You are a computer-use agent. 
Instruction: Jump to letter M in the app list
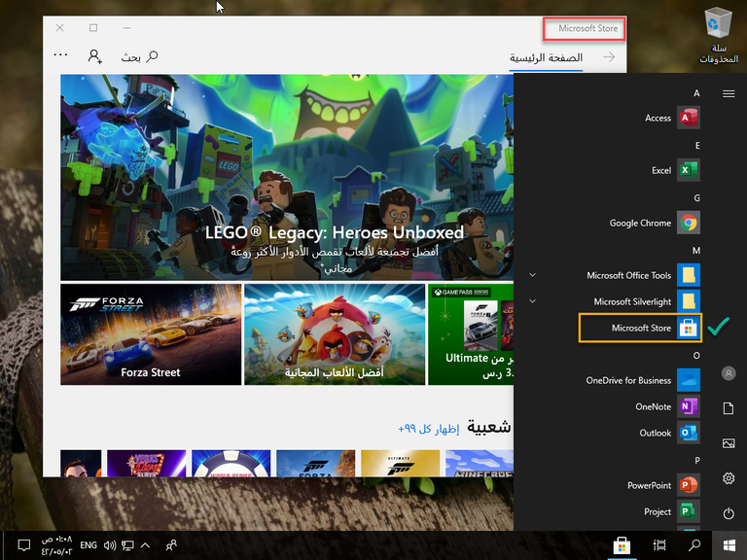click(x=696, y=251)
